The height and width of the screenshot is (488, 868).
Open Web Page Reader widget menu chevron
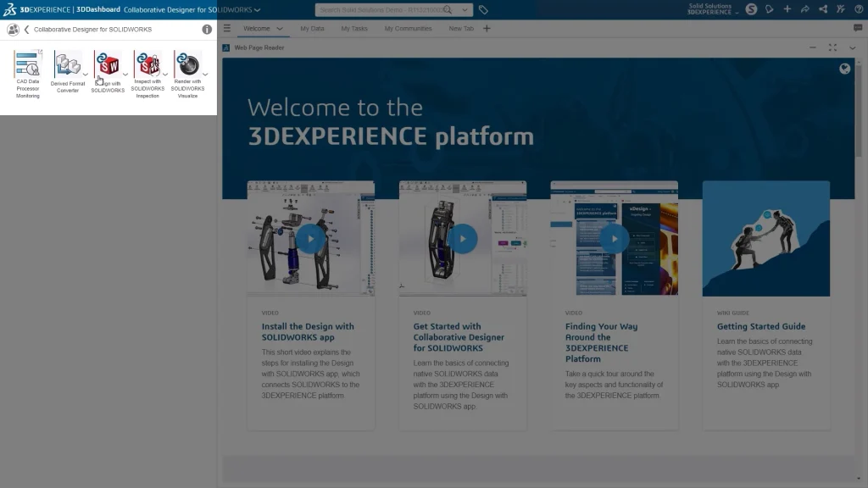(853, 48)
